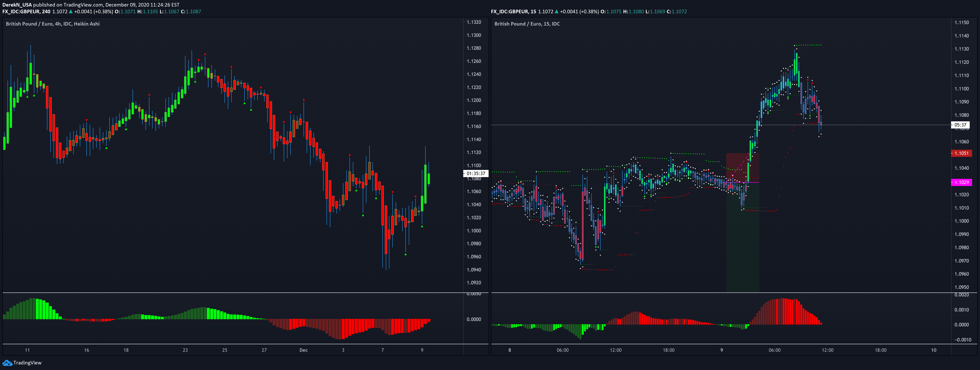Click the 1.1090 price on the right axis
980x370 pixels.
[962, 102]
